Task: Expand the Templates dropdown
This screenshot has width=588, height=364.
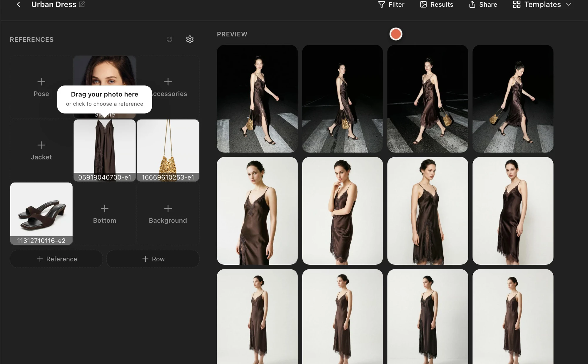Action: 542,4
